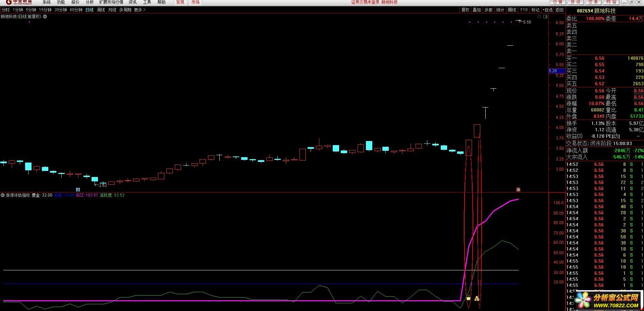Screen dimensions: 644x311
Task: Click the 财 marker on the chart
Action: pos(78,190)
